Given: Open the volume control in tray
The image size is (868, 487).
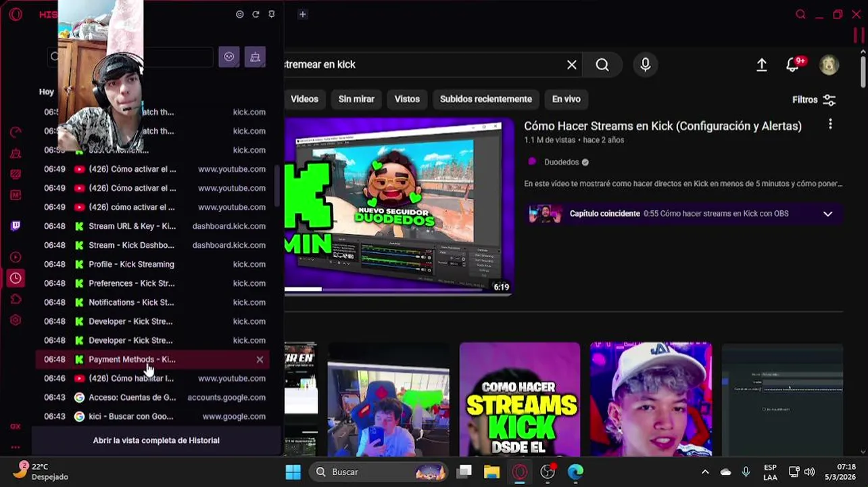Looking at the screenshot, I should [x=809, y=472].
